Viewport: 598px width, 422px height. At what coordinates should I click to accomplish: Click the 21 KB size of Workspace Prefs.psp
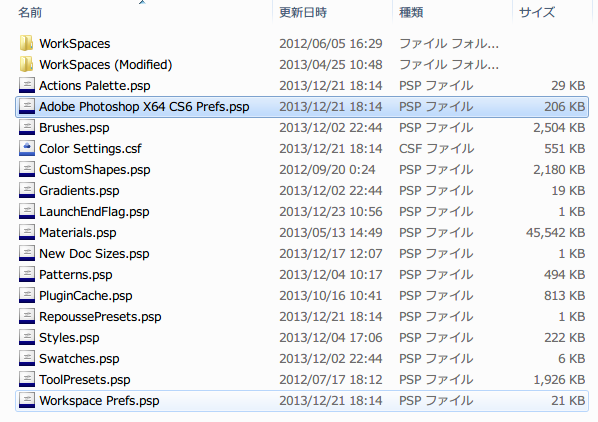(x=568, y=400)
